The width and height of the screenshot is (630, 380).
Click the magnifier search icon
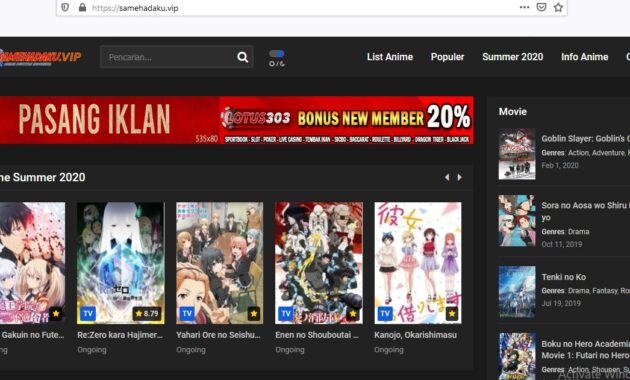point(242,57)
